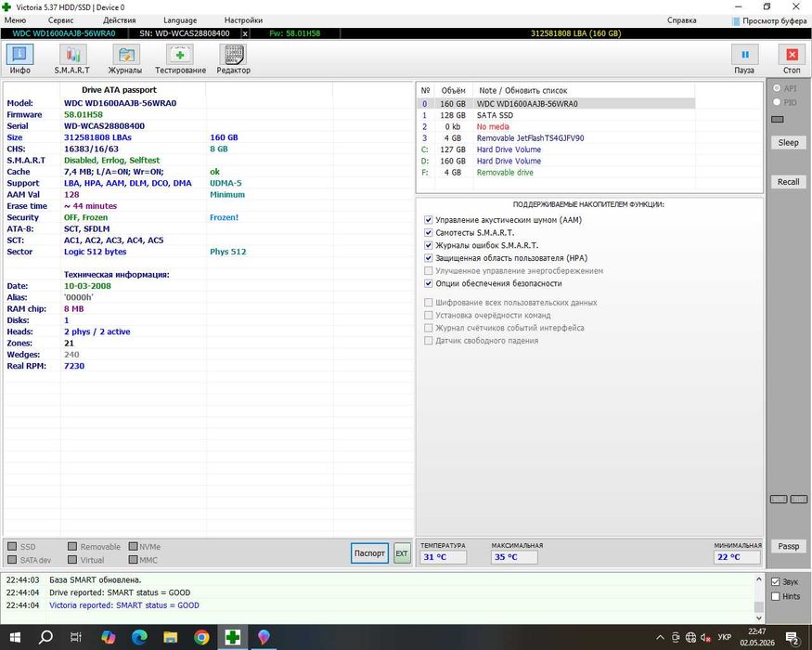Click Note / Обновить список header
Image resolution: width=812 pixels, height=650 pixels.
point(523,91)
